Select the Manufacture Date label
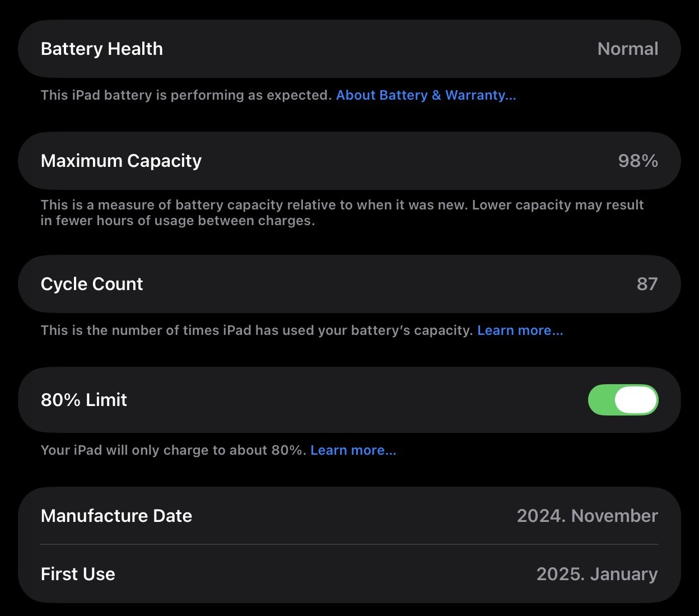The width and height of the screenshot is (699, 616). point(116,516)
